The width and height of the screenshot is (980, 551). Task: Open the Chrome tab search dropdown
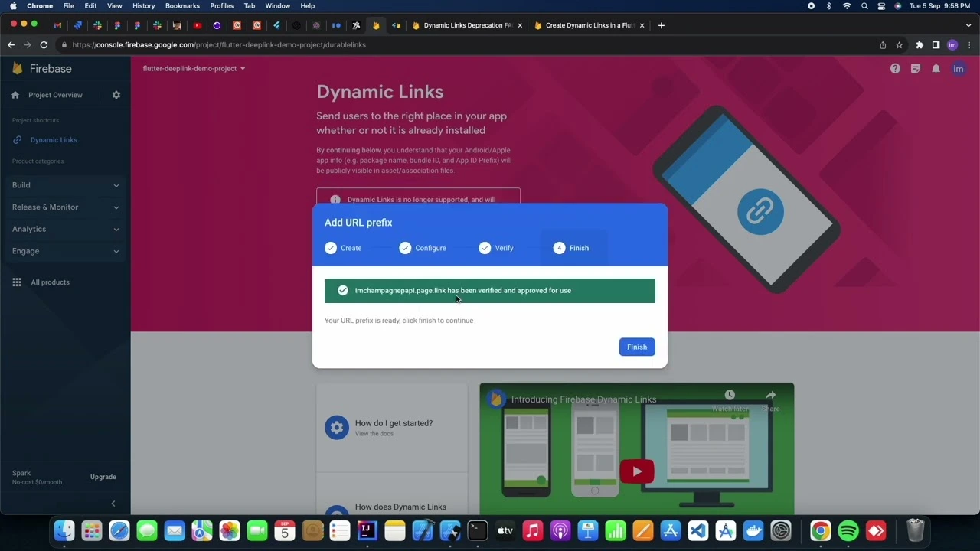[x=968, y=25]
